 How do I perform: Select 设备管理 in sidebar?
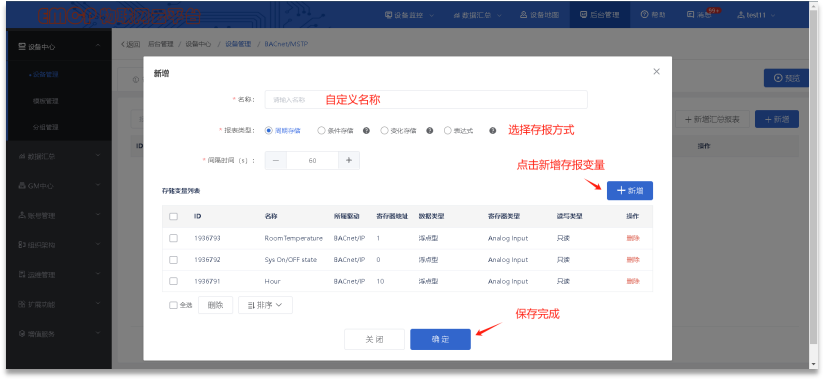(46, 75)
